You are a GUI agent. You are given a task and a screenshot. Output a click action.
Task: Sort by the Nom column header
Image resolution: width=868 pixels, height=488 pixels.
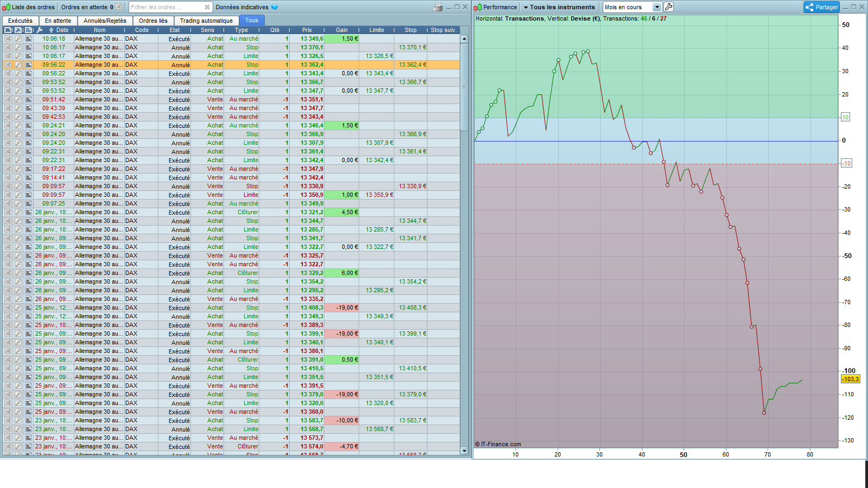pos(100,30)
